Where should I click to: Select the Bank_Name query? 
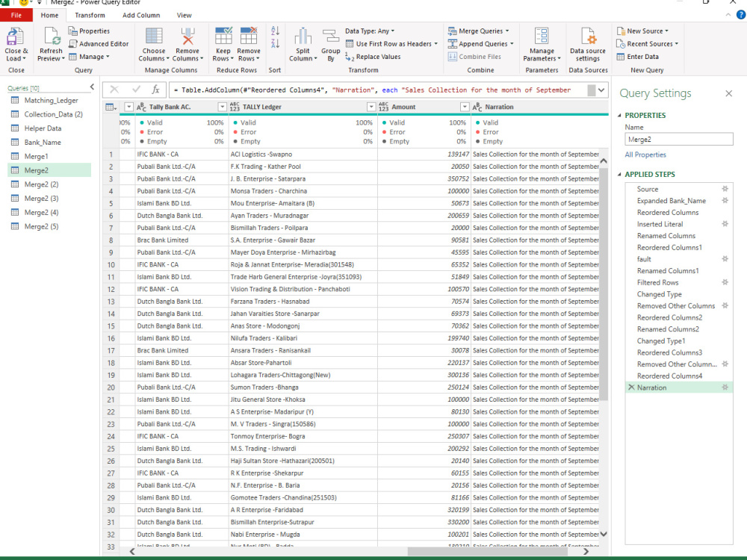pos(49,143)
